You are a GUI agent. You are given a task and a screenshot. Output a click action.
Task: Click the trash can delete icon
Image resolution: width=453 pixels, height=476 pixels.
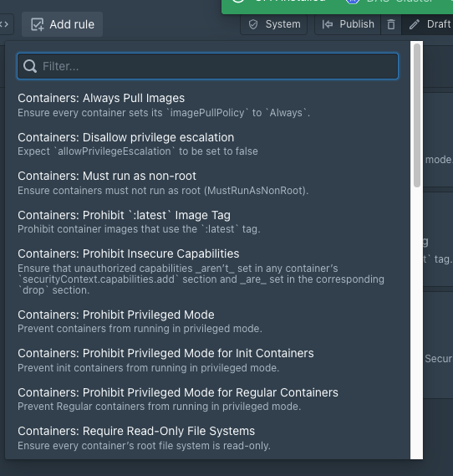pos(391,24)
